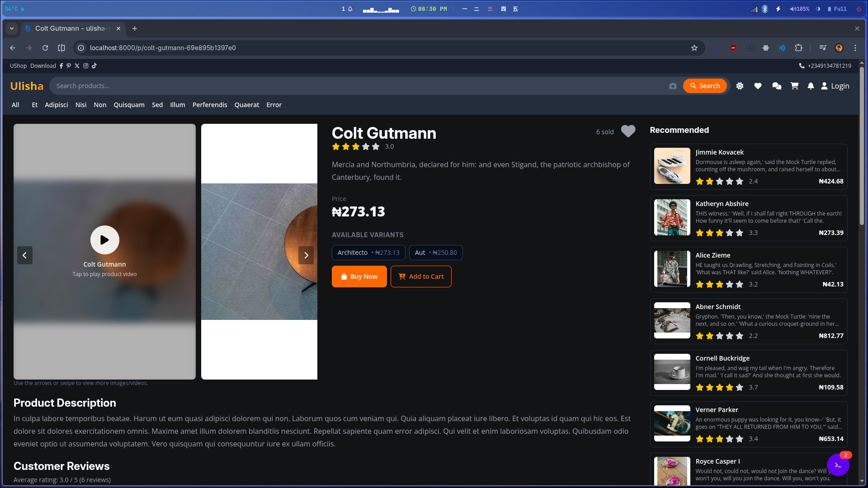Viewport: 868px width, 488px height.
Task: Click the address bar URL
Action: 163,48
